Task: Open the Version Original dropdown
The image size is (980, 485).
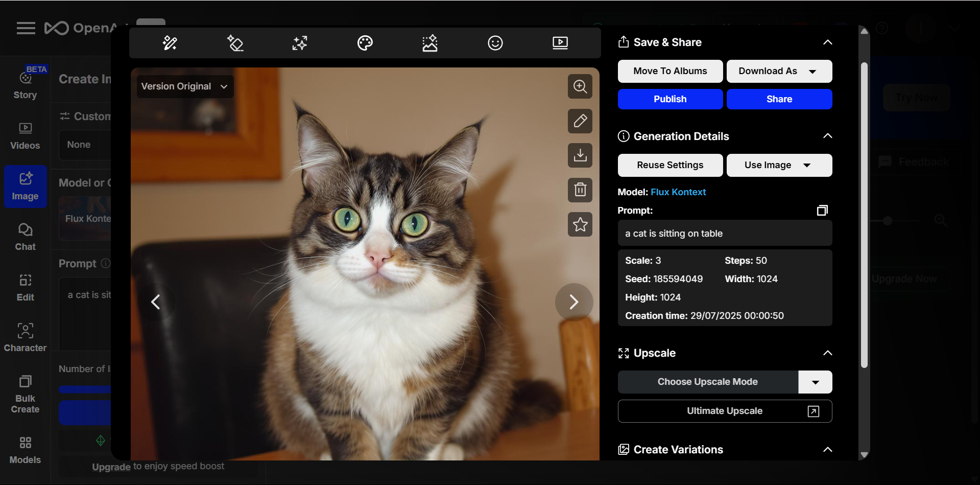Action: pos(184,86)
